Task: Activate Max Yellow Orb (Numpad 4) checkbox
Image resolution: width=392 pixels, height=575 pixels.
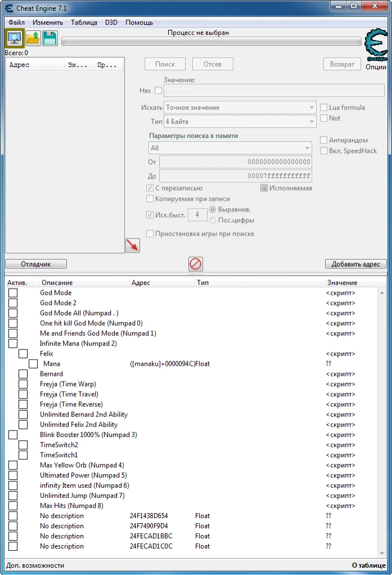Action: click(x=13, y=465)
